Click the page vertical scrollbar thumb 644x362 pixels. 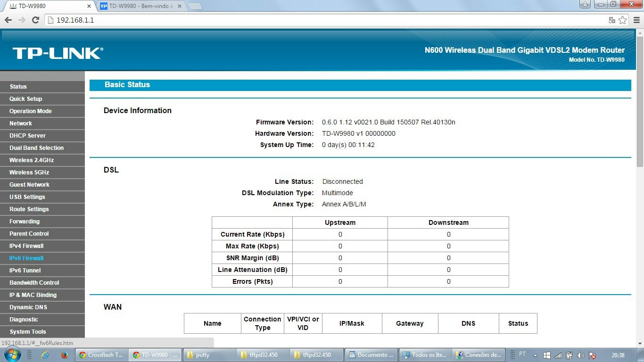(x=640, y=102)
